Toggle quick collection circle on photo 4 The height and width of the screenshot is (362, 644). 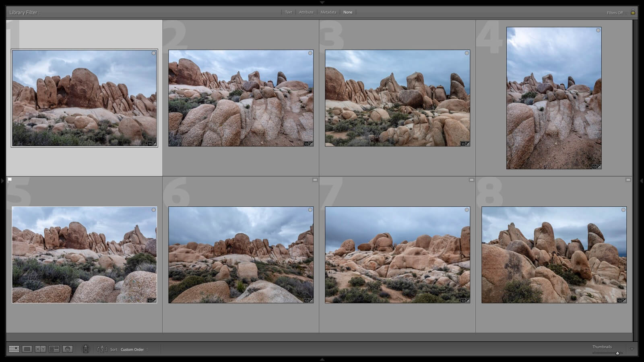click(598, 31)
